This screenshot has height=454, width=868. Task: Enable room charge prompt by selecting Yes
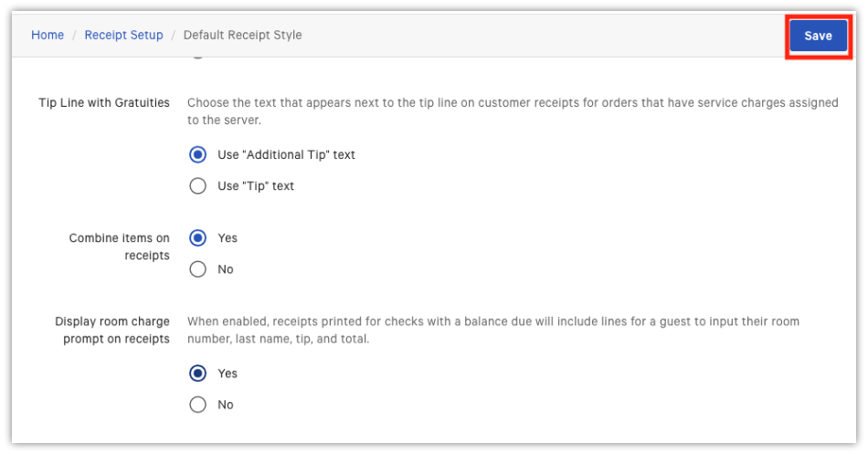click(x=197, y=374)
